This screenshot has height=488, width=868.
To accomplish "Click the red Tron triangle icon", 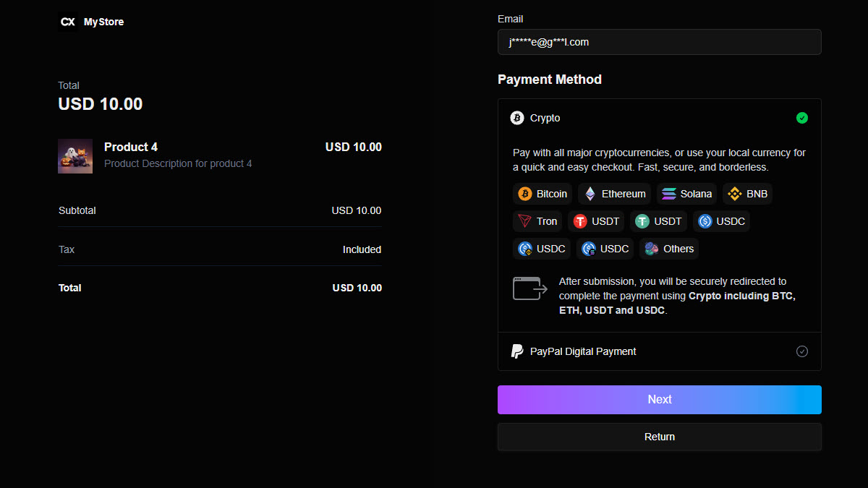I will [x=524, y=221].
